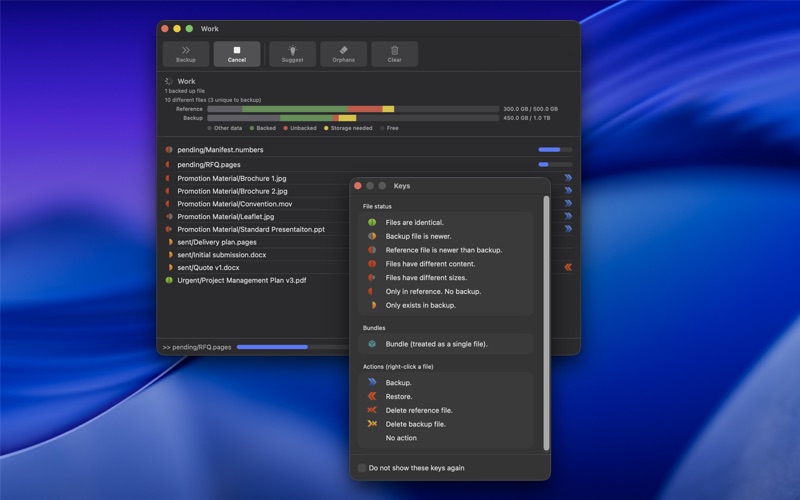Select Urgent/Project Management Plan v3.pdf
The image size is (800, 500).
pyautogui.click(x=255, y=280)
